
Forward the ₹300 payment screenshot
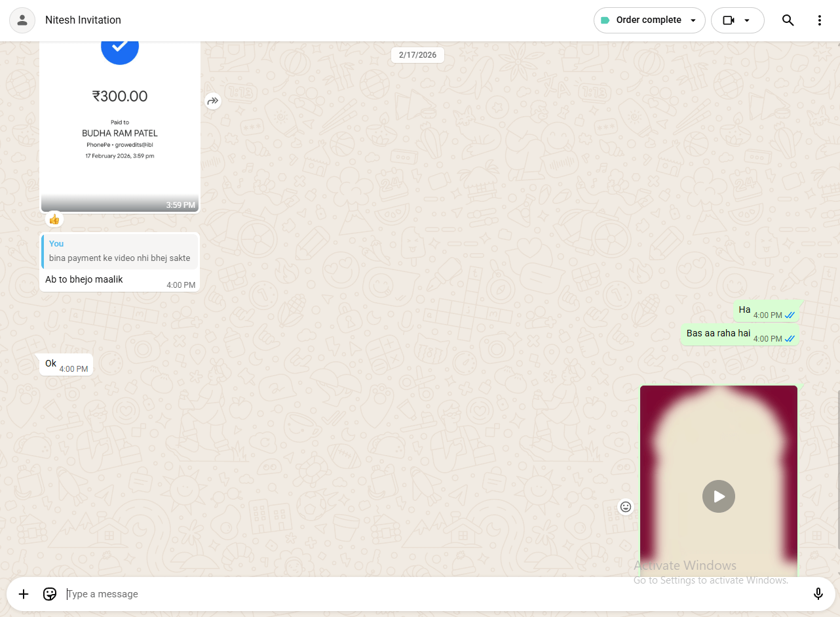pyautogui.click(x=213, y=101)
